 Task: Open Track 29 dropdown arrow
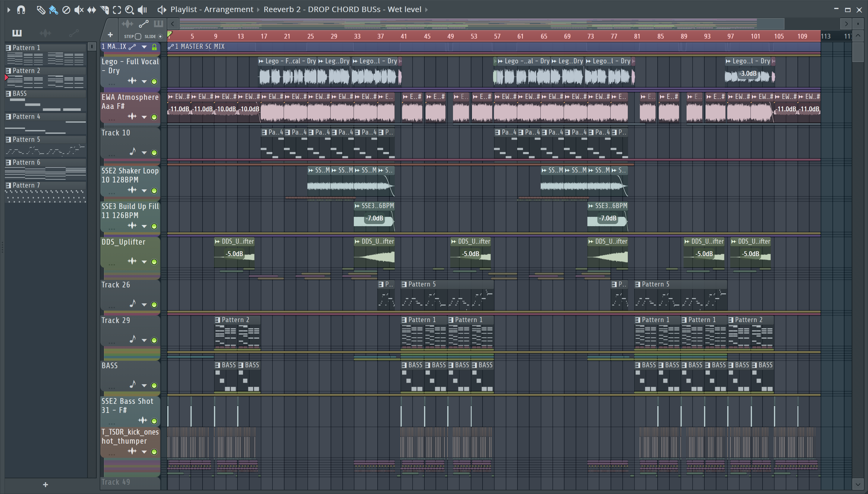click(x=144, y=340)
